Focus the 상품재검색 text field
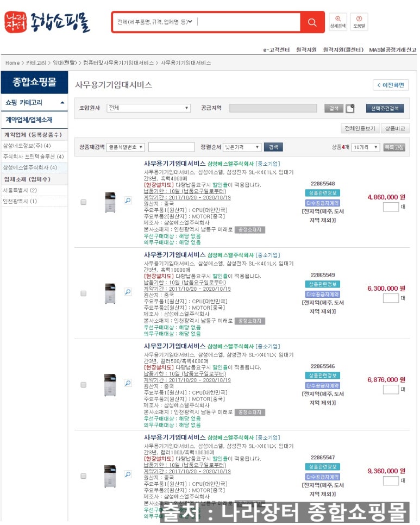Image resolution: width=420 pixels, height=525 pixels. 171,147
